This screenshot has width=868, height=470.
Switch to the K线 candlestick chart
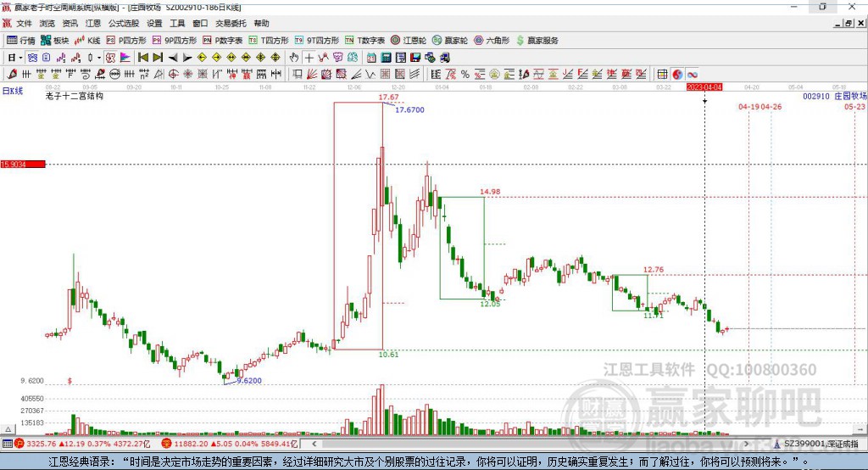click(x=87, y=41)
